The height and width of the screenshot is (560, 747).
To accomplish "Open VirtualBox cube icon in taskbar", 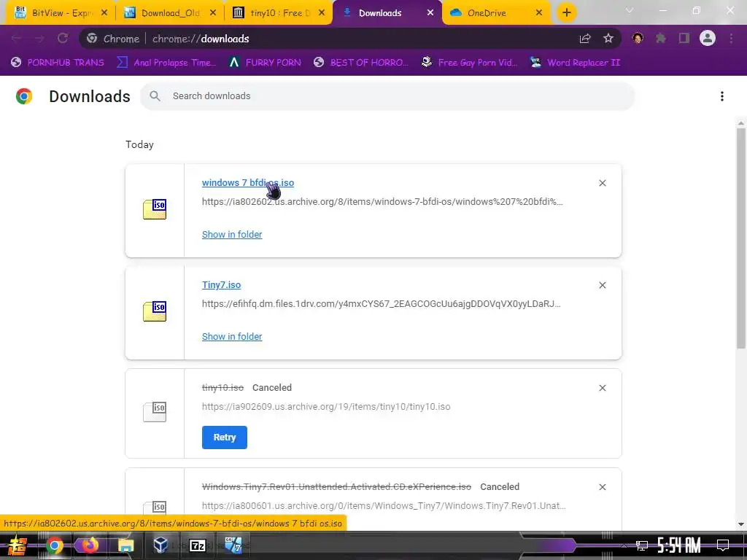I will 160,545.
